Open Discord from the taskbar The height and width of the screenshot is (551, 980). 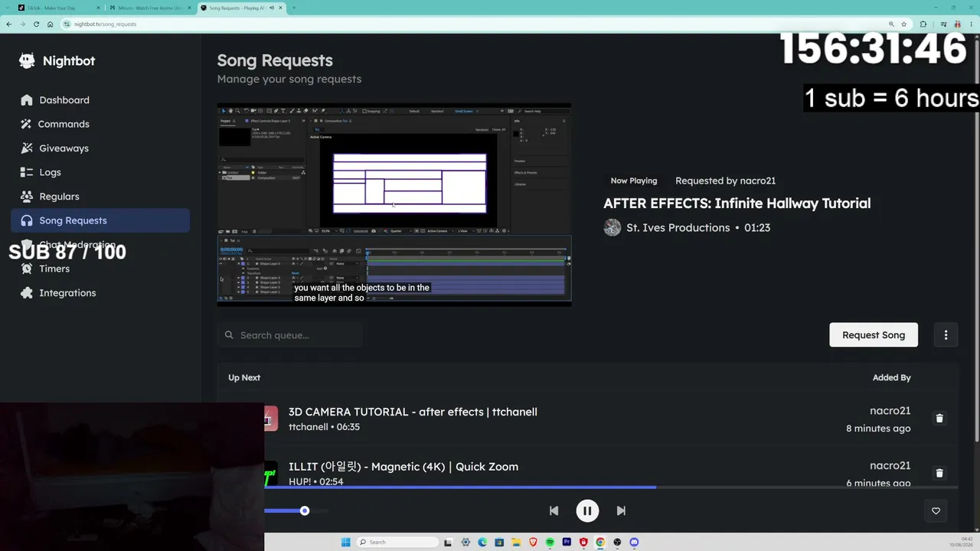(x=634, y=543)
